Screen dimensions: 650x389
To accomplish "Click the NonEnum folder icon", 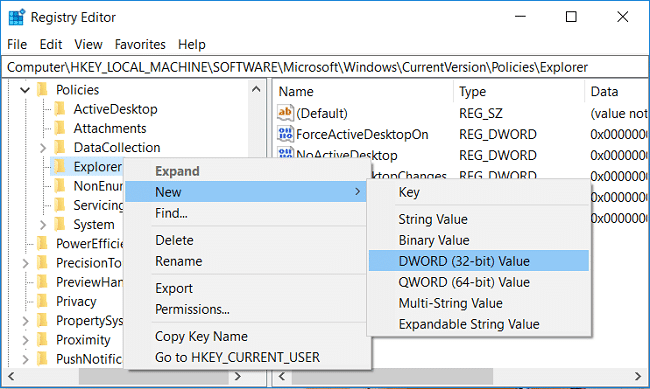I will (x=60, y=186).
